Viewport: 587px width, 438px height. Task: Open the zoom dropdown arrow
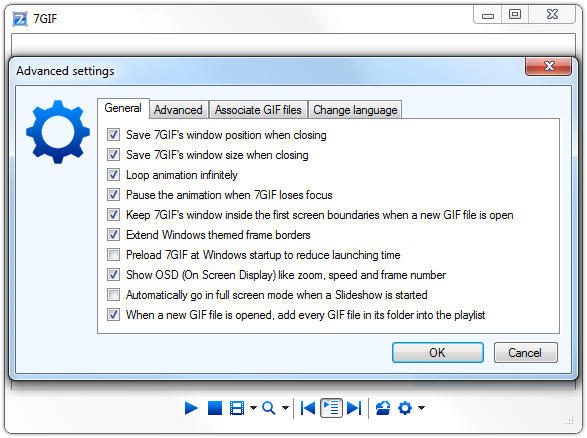point(285,408)
